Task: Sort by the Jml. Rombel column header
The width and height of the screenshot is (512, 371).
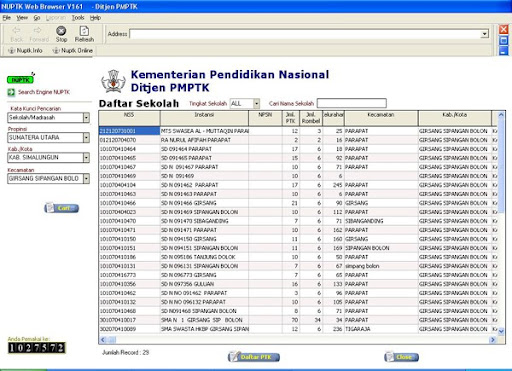Action: 311,118
